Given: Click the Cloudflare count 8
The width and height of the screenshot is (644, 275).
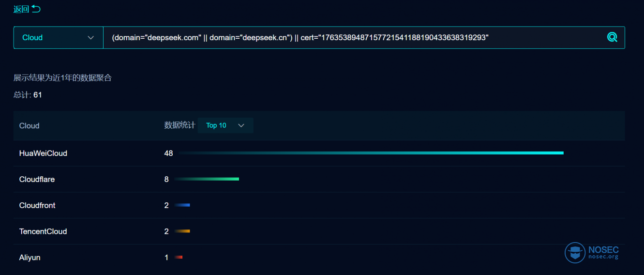Looking at the screenshot, I should [166, 179].
